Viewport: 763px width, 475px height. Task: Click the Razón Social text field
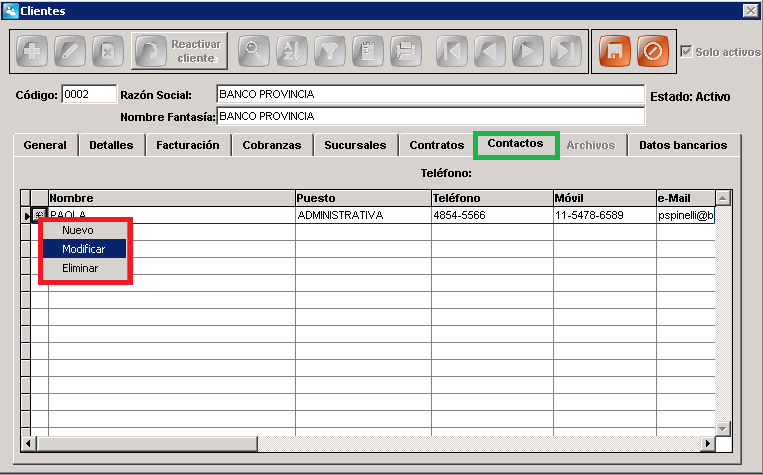[x=431, y=94]
